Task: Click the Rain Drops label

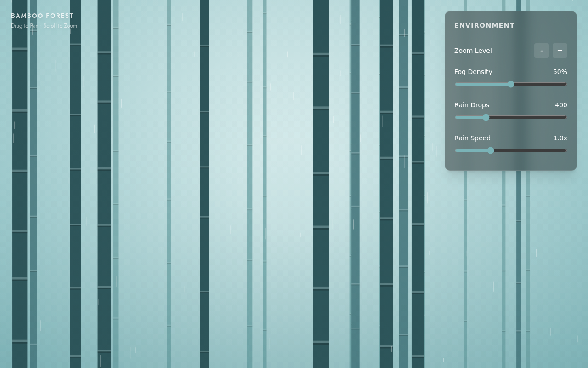Action: (x=472, y=105)
